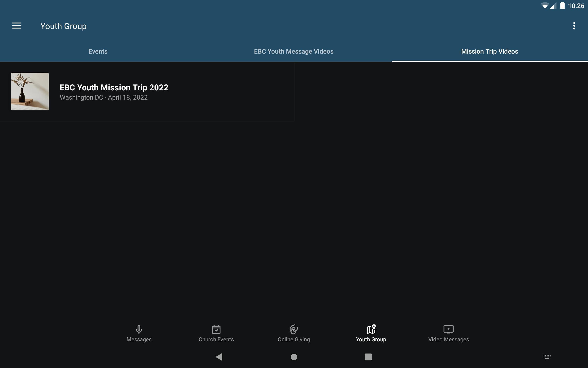
Task: Open Video Messages screen icon
Action: click(x=449, y=329)
